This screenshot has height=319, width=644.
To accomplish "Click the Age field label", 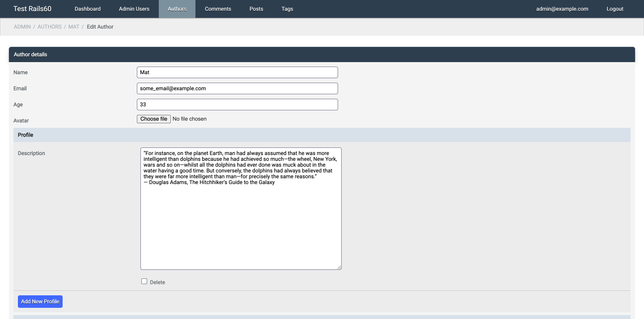I will tap(18, 105).
